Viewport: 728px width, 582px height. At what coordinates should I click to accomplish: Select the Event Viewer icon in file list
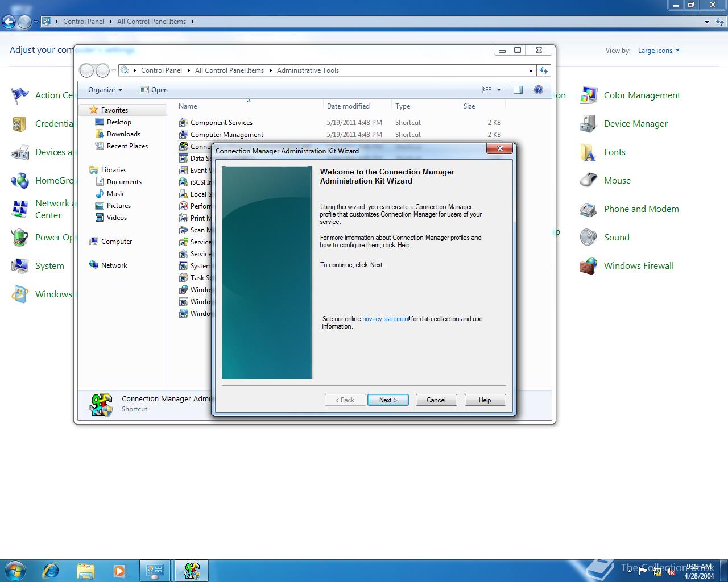pos(183,171)
